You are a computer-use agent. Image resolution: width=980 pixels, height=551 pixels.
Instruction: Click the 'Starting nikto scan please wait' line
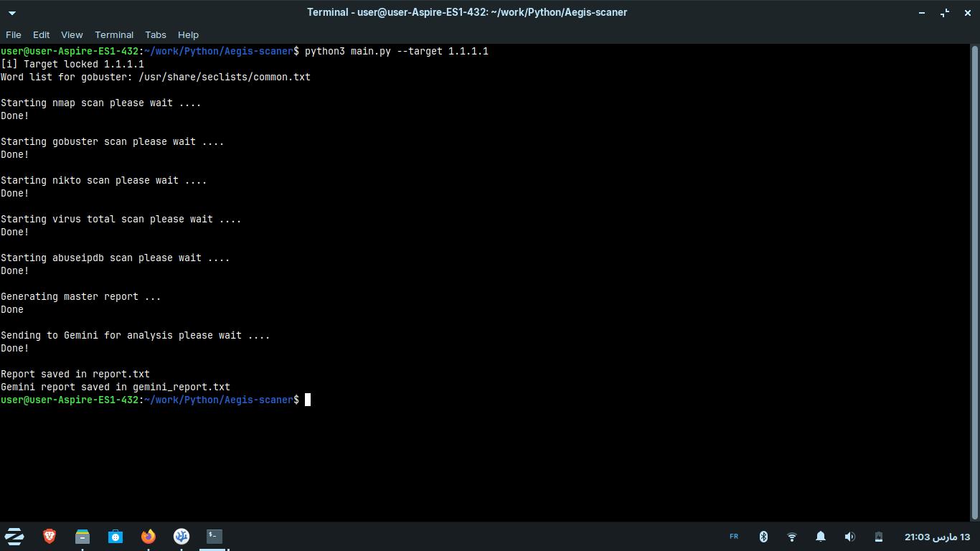104,180
